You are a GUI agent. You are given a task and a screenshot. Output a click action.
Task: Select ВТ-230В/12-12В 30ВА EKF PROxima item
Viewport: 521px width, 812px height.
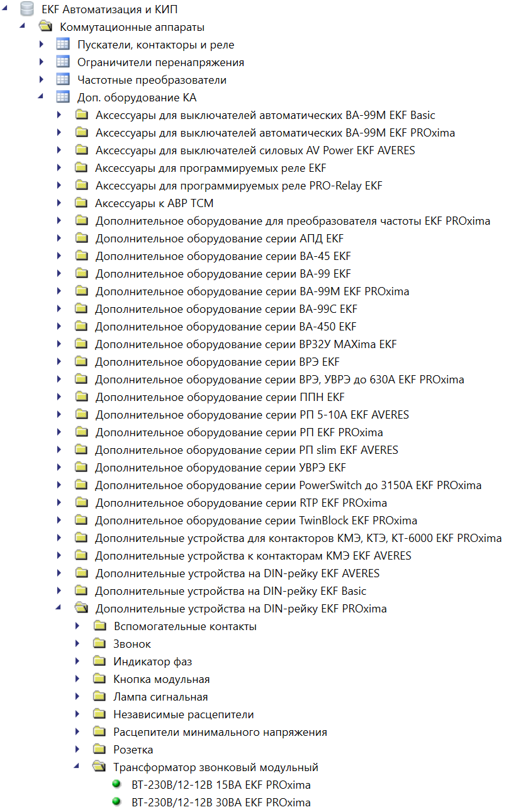pyautogui.click(x=221, y=803)
